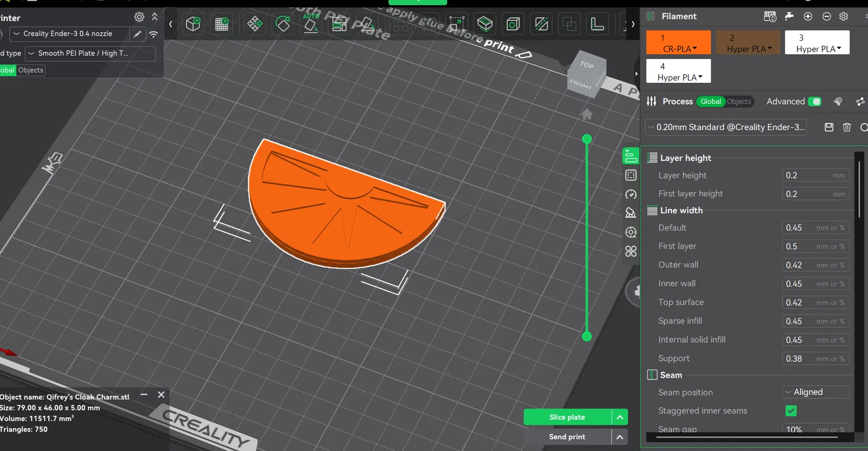Viewport: 868px width, 451px height.
Task: Add a filament with the plus icon
Action: click(x=808, y=16)
